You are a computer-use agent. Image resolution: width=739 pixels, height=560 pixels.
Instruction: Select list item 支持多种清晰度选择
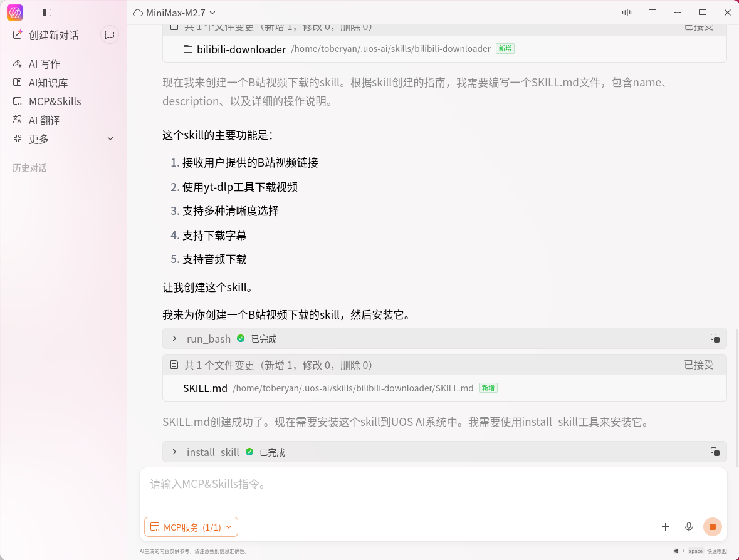point(231,211)
